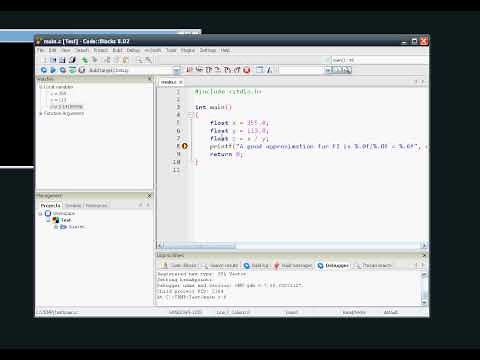Open the Debugging windows icon menu
The width and height of the screenshot is (480, 360).
point(260,70)
